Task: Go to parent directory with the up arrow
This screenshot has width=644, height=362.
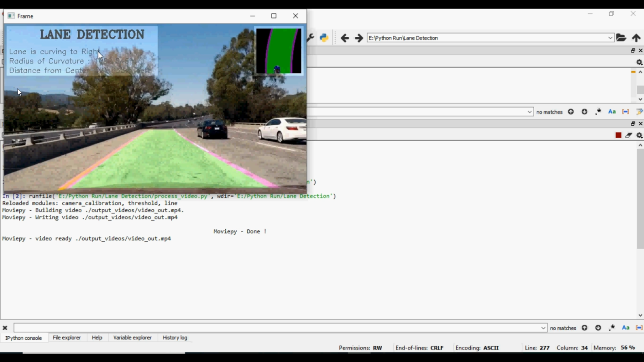Action: [x=636, y=38]
